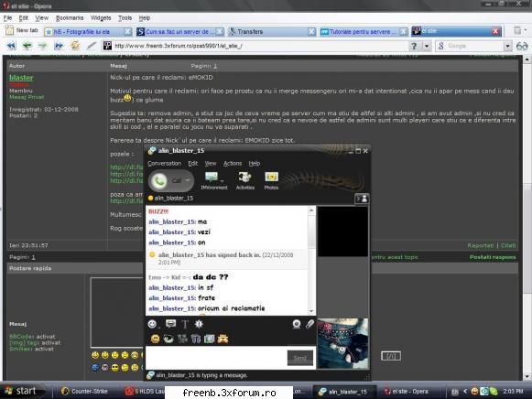532x399 pixels.
Task: Open messenger Actions menu
Action: [x=233, y=164]
